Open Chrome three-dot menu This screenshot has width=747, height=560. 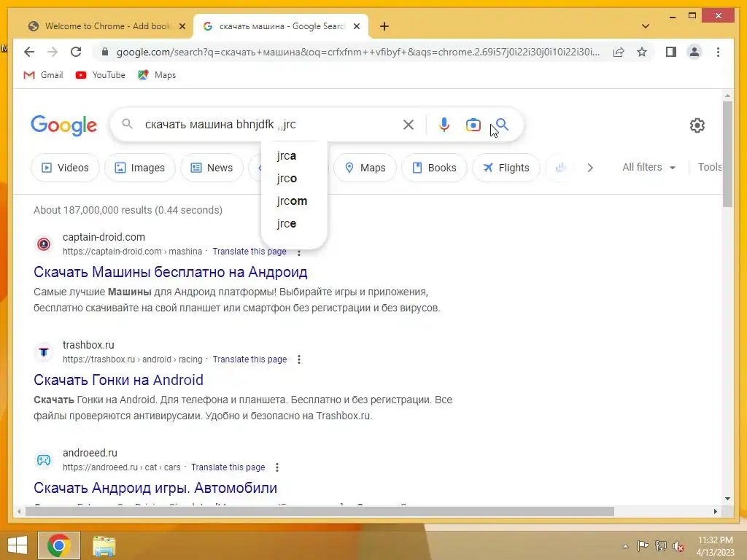[x=718, y=52]
